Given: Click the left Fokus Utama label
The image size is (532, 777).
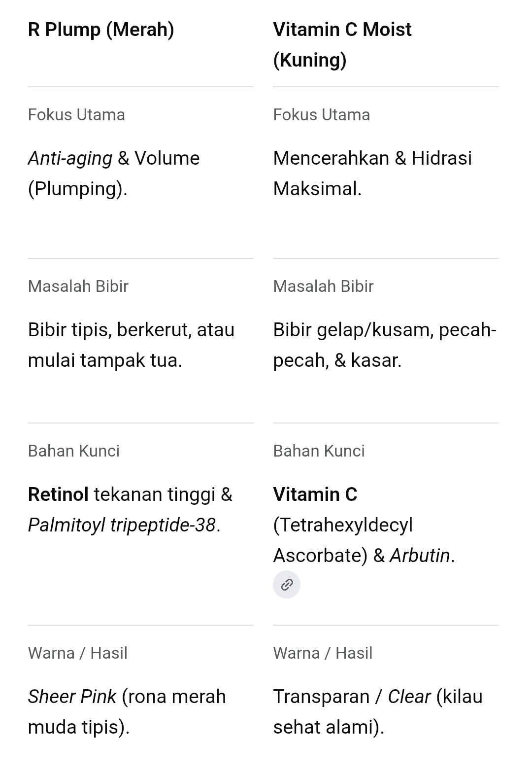Looking at the screenshot, I should (x=76, y=115).
